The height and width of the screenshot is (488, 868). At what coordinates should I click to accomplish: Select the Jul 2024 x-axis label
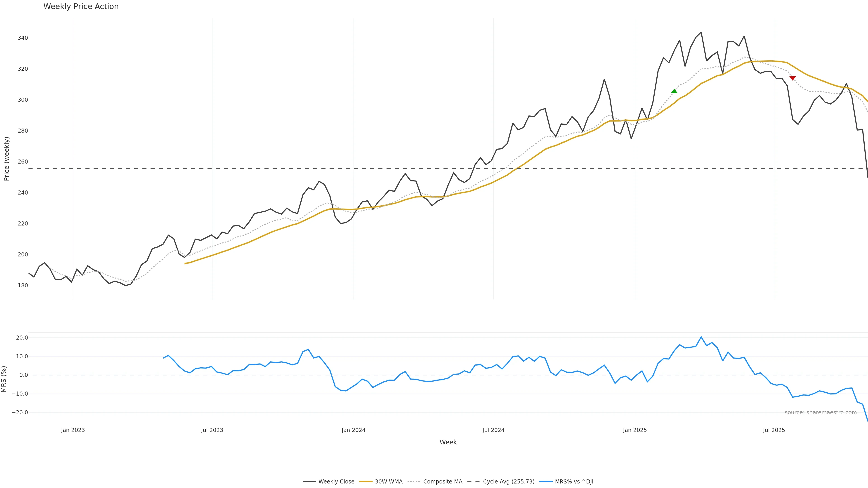tap(493, 430)
